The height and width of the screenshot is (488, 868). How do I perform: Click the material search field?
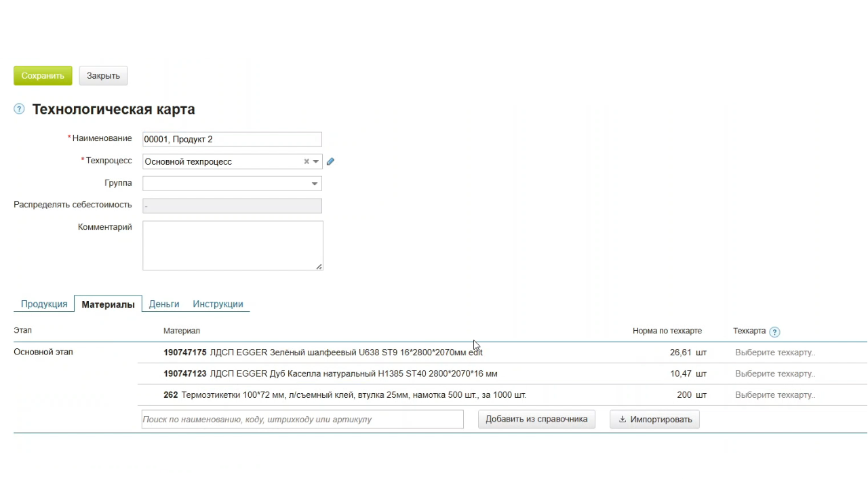pyautogui.click(x=302, y=420)
